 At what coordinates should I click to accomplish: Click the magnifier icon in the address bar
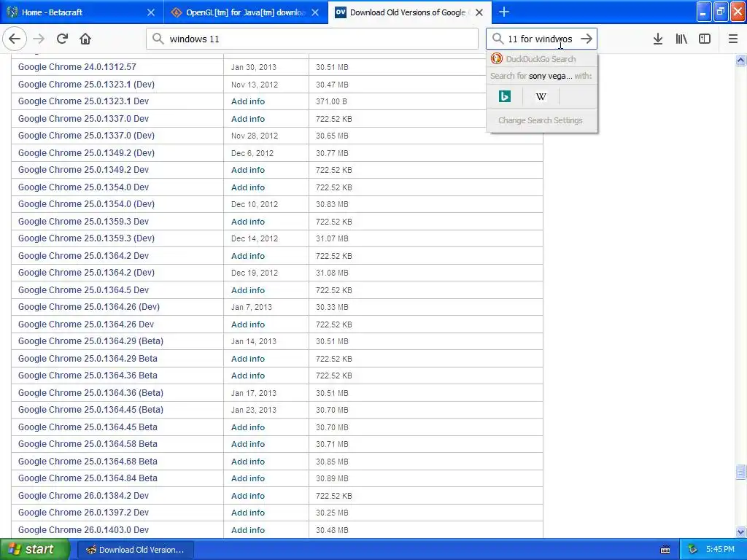pos(158,39)
